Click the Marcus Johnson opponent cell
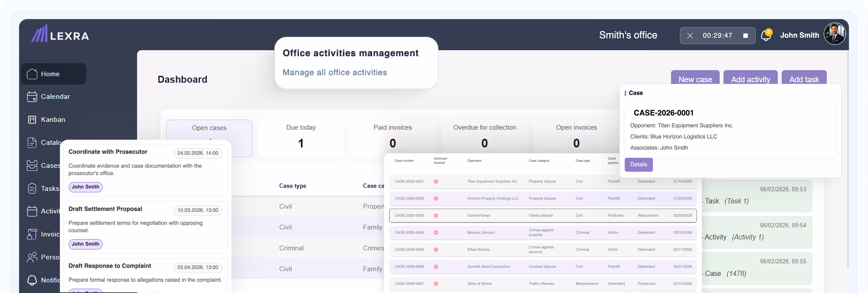 (x=481, y=233)
